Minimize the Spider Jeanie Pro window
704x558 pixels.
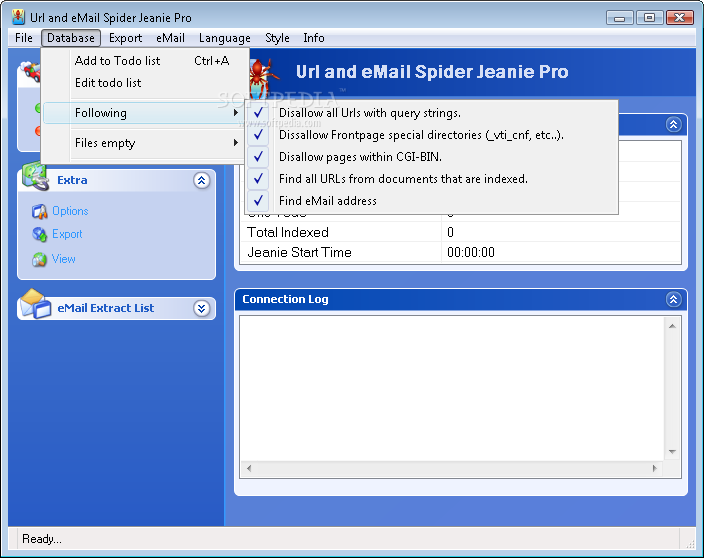(620, 18)
